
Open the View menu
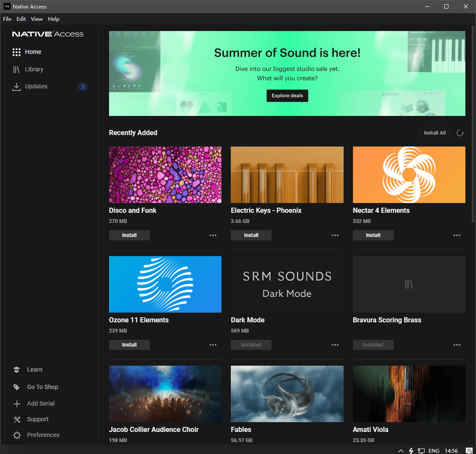click(36, 19)
